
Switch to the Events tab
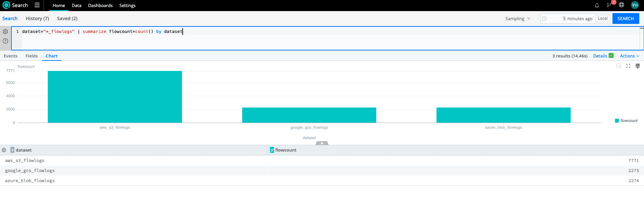[x=11, y=56]
